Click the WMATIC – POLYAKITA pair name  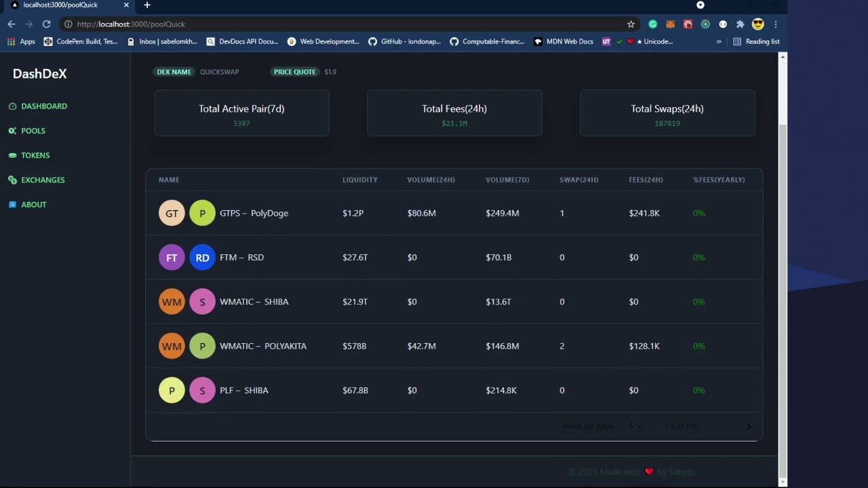click(x=263, y=346)
